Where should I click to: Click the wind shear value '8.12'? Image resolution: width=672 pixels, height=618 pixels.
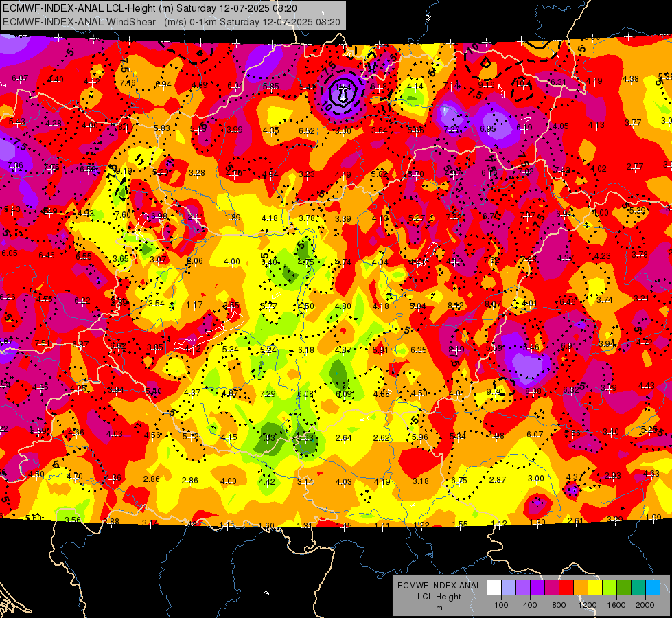tap(455, 306)
